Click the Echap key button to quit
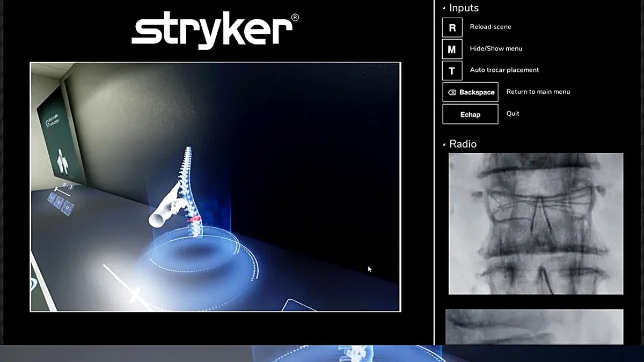The width and height of the screenshot is (644, 362). 470,114
